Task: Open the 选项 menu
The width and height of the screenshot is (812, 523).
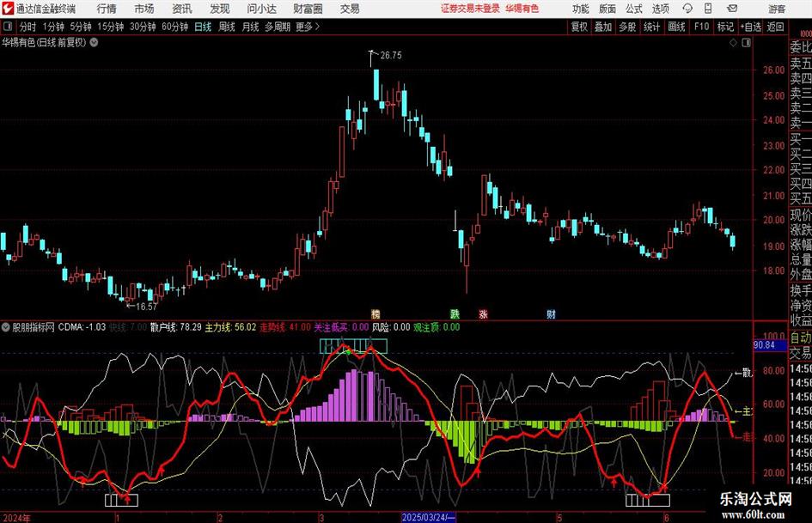Action: (x=660, y=9)
